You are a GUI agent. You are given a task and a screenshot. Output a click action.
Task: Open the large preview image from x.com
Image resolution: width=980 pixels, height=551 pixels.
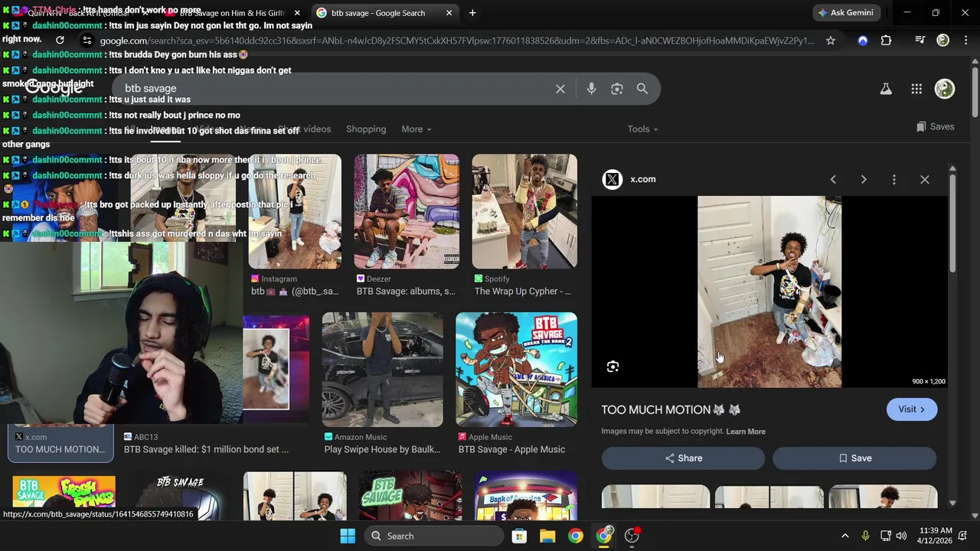pos(769,292)
